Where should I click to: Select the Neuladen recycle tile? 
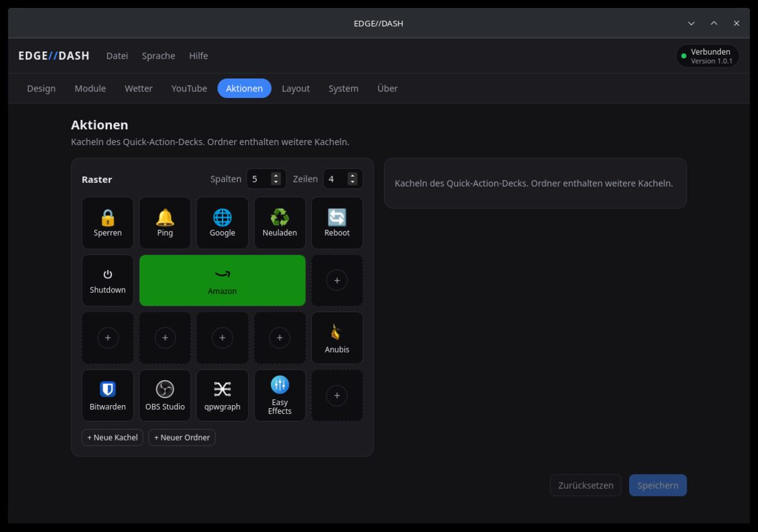280,223
